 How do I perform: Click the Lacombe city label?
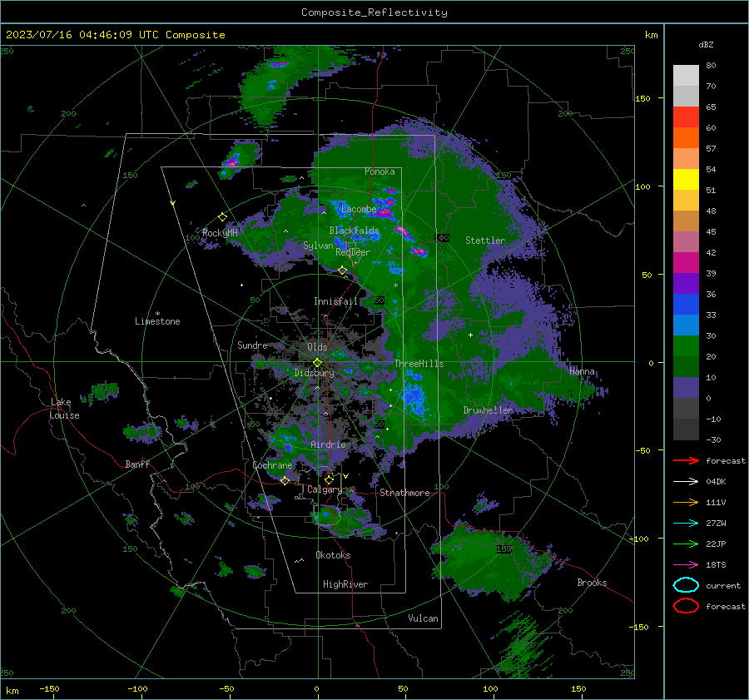pos(359,209)
